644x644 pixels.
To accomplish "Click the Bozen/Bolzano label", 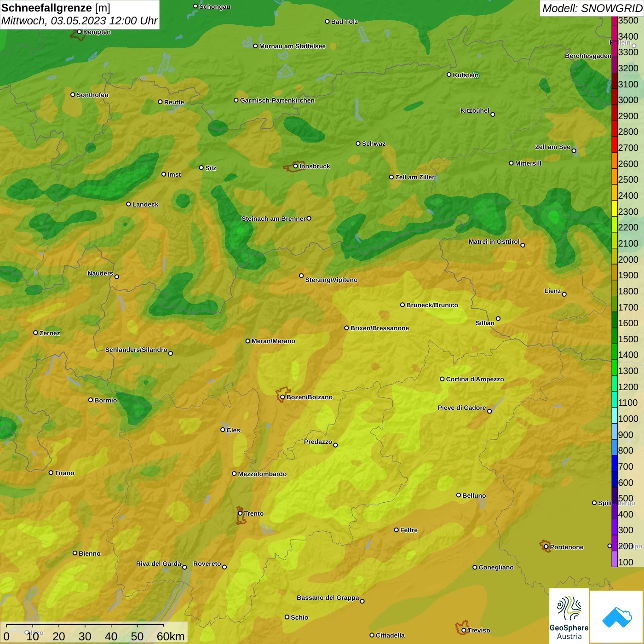I will point(310,397).
